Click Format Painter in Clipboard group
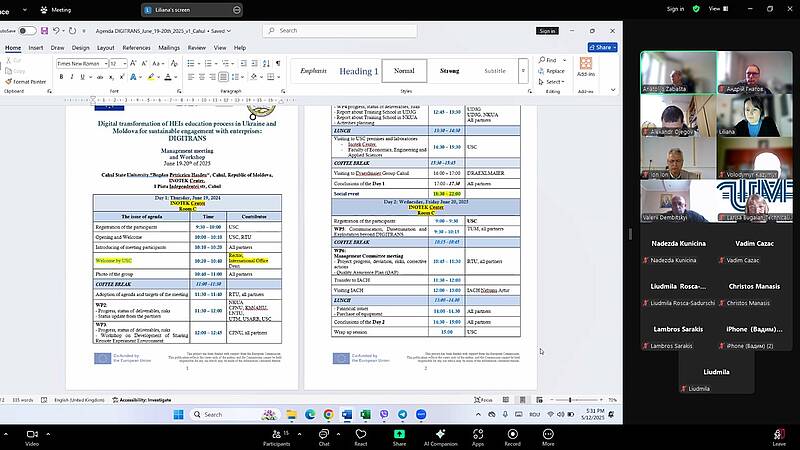The height and width of the screenshot is (450, 800). point(26,82)
